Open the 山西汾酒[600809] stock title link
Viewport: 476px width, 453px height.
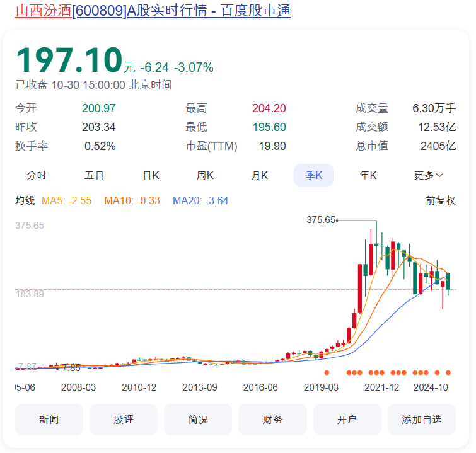pos(153,11)
